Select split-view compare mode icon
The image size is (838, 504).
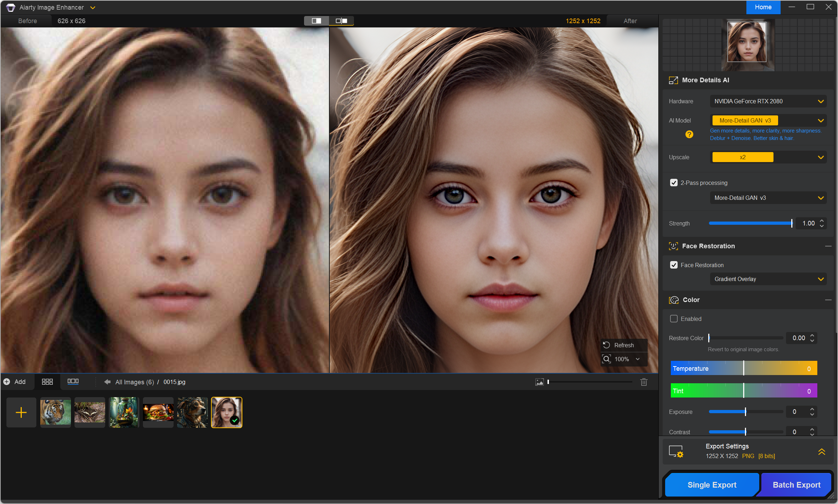pos(316,21)
